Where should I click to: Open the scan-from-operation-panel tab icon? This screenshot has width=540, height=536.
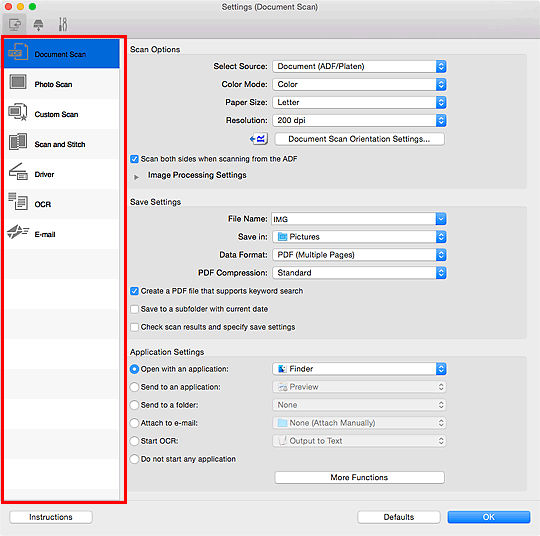[38, 25]
